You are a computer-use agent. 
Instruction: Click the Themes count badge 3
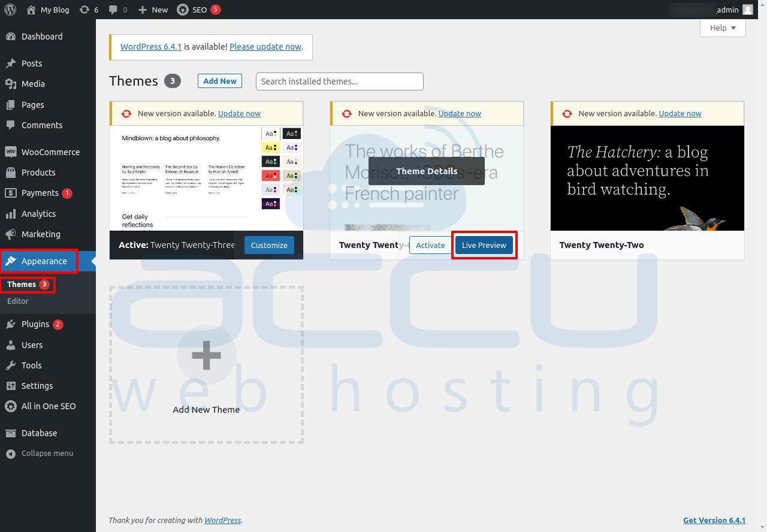(172, 81)
